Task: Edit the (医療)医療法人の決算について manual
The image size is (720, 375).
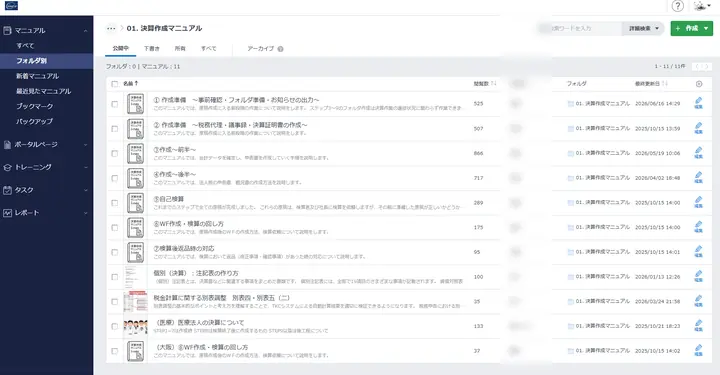Action: pyautogui.click(x=698, y=326)
